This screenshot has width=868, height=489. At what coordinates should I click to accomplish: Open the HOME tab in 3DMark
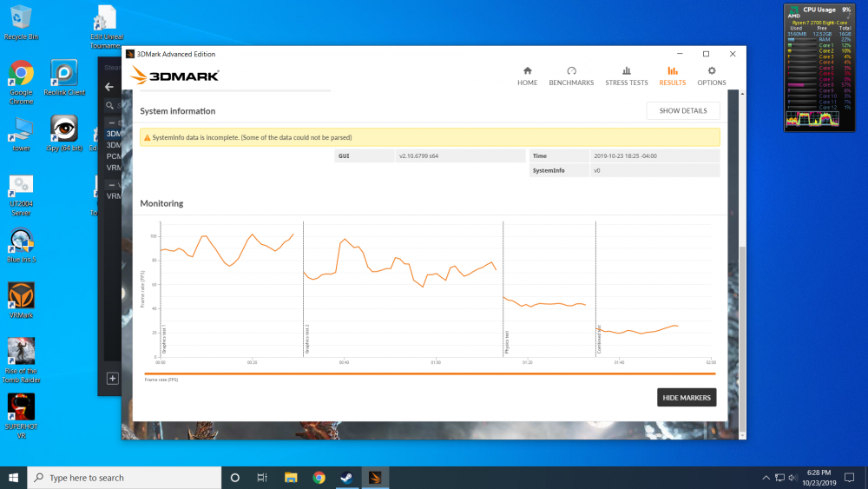point(527,76)
